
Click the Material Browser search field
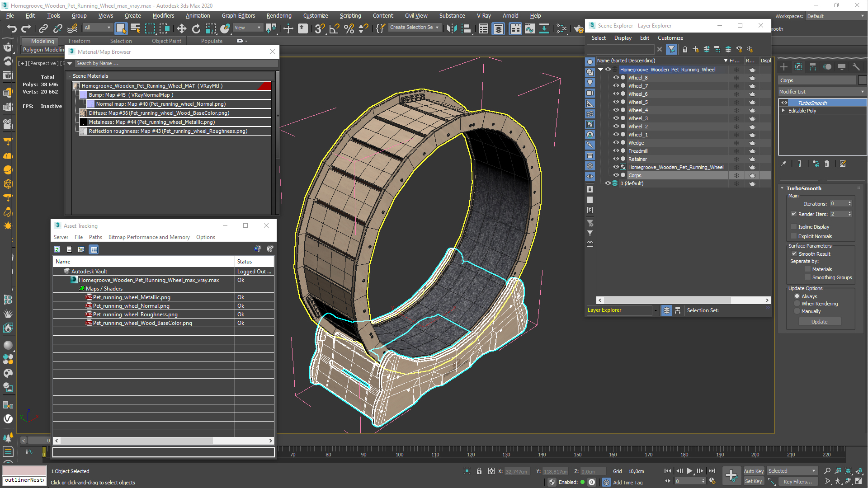click(175, 64)
